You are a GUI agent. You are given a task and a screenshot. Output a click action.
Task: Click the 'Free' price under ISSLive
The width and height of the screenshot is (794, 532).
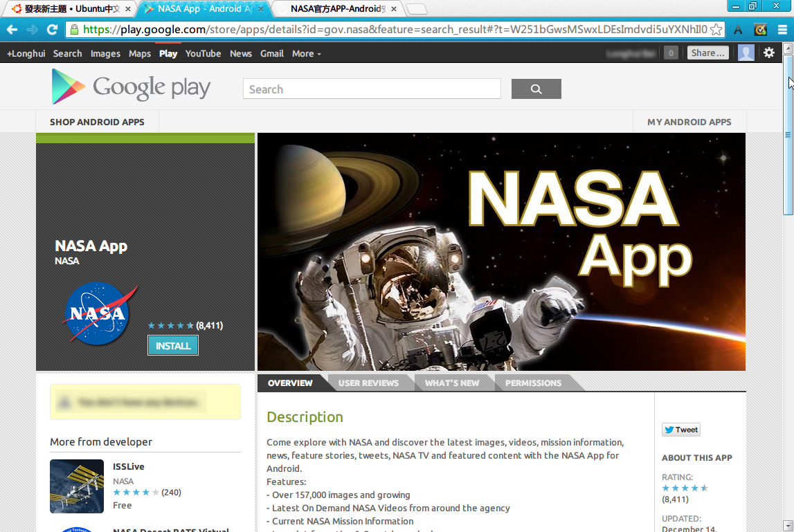pos(122,506)
